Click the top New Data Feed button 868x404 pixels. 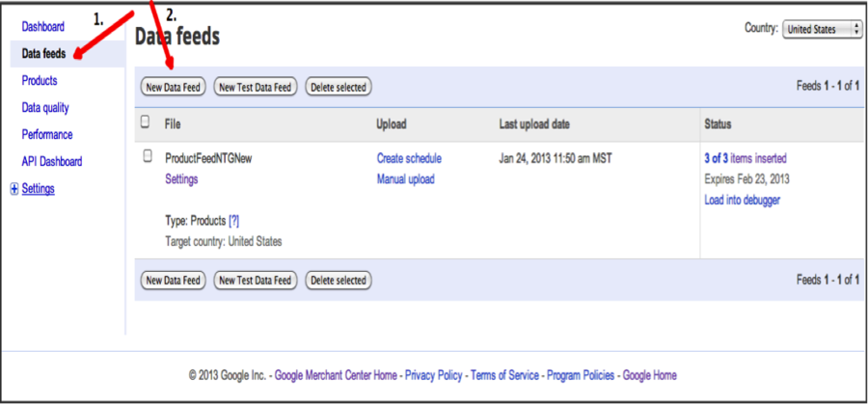tap(173, 88)
